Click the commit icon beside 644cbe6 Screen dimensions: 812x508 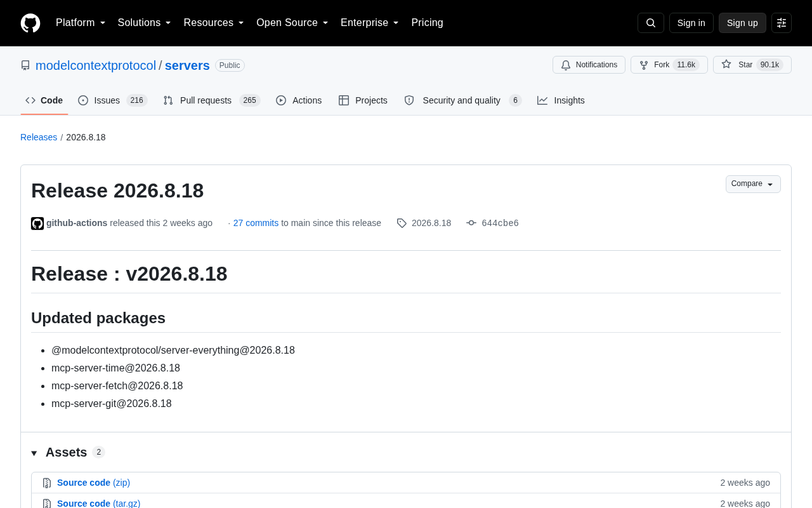pos(471,223)
